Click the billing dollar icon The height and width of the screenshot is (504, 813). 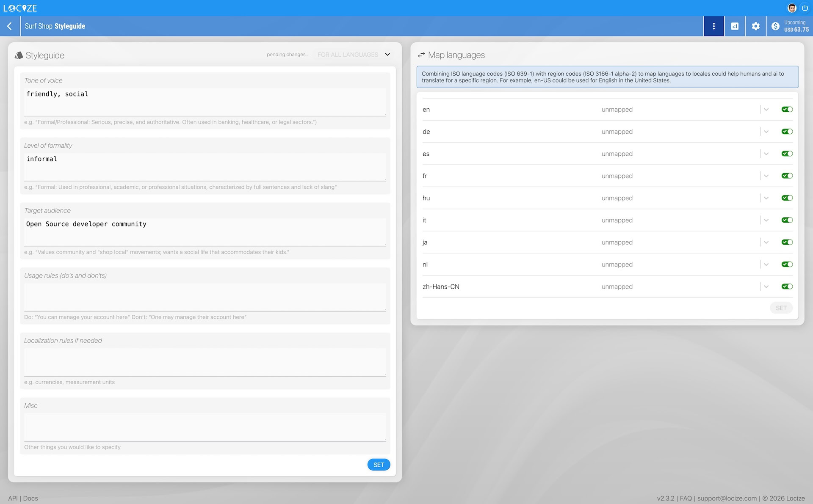(775, 26)
